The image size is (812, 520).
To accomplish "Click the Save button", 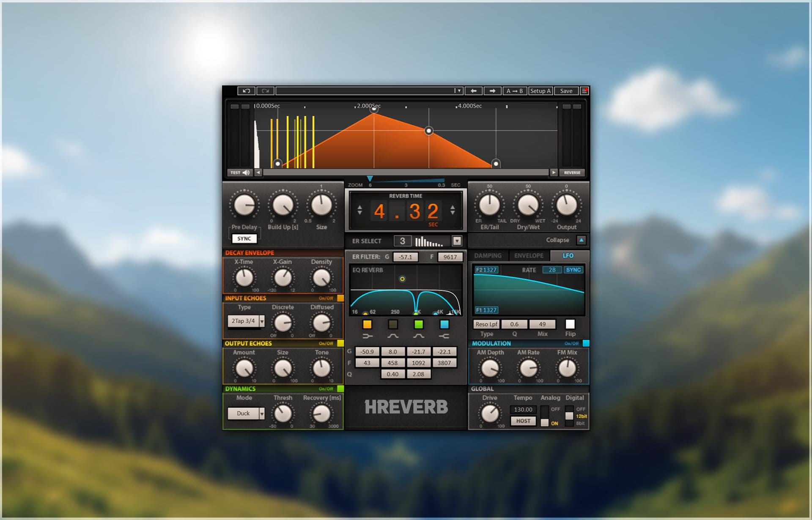I will [566, 91].
